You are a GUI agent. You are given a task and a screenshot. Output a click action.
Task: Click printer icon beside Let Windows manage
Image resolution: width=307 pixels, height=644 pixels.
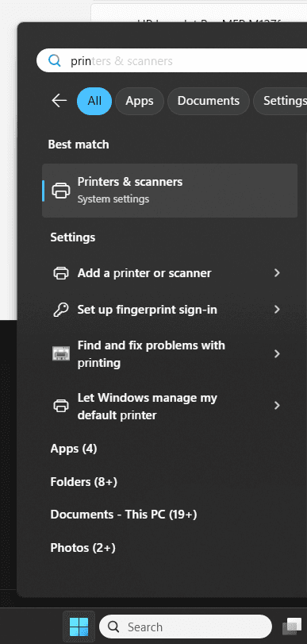[61, 407]
